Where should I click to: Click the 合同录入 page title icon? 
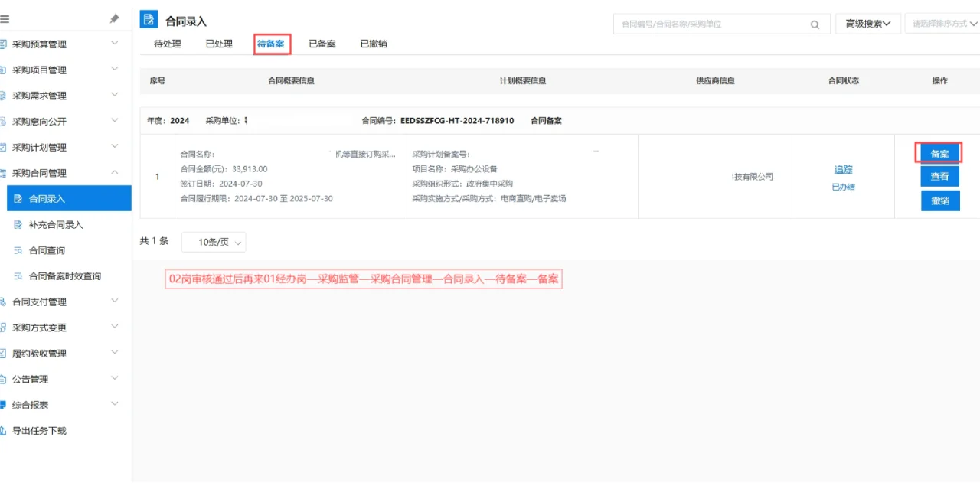pyautogui.click(x=149, y=20)
